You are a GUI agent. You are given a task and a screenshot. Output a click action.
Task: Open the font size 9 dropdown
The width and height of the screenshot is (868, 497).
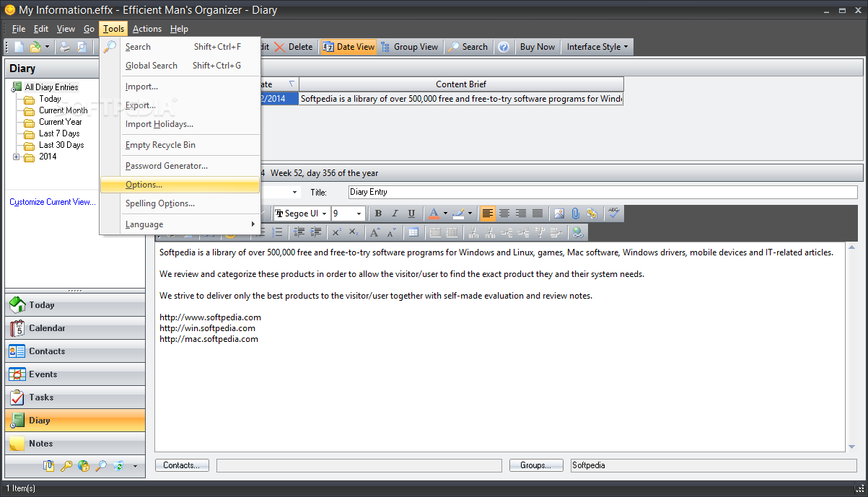(359, 214)
